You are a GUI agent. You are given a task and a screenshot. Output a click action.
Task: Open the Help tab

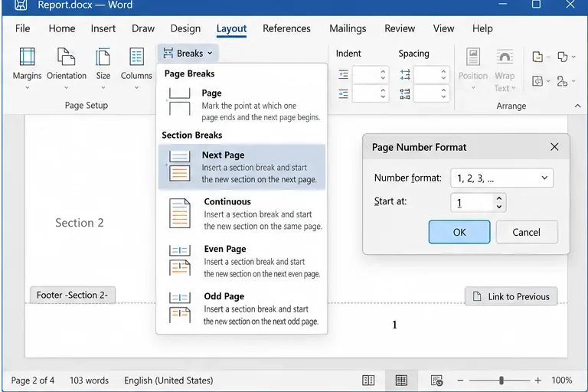(x=482, y=28)
